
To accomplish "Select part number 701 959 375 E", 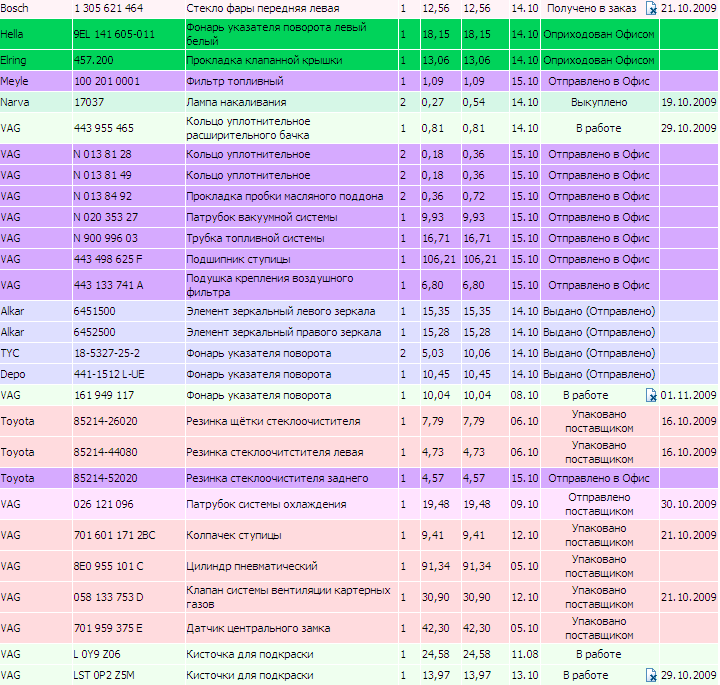I will pos(108,628).
